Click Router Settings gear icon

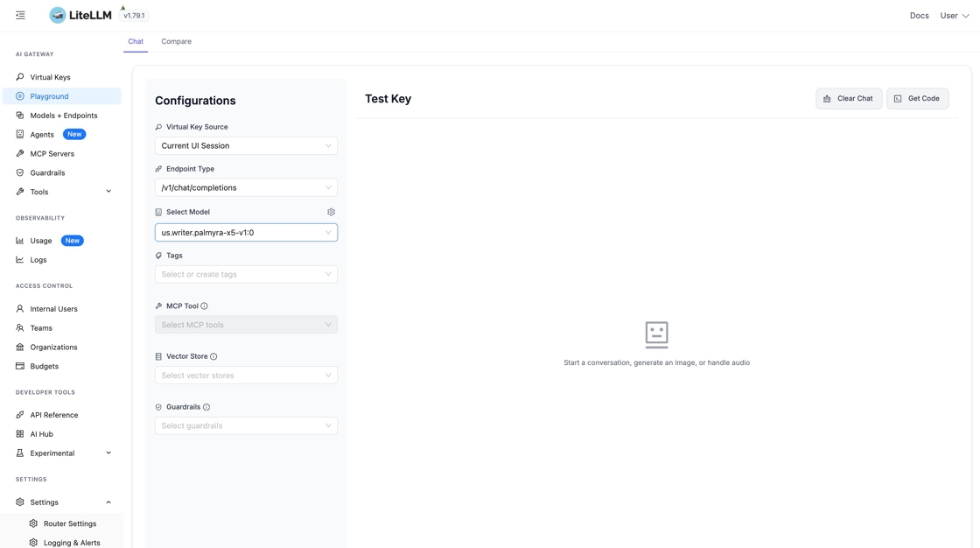point(34,523)
